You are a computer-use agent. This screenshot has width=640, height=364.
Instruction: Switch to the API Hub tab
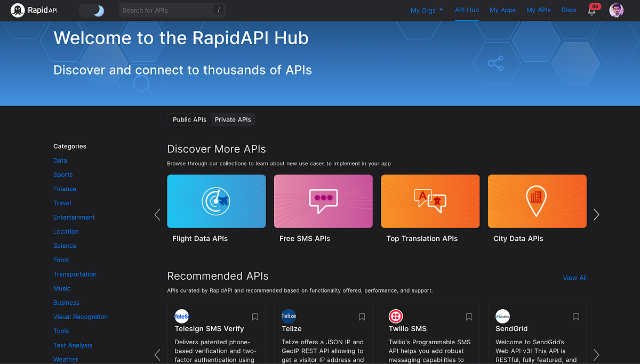467,10
